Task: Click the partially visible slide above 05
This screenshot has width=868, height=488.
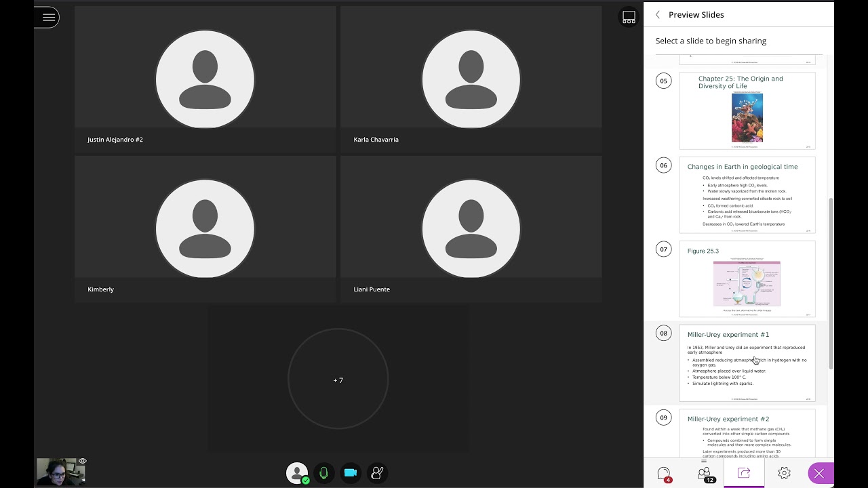Action: click(x=747, y=60)
